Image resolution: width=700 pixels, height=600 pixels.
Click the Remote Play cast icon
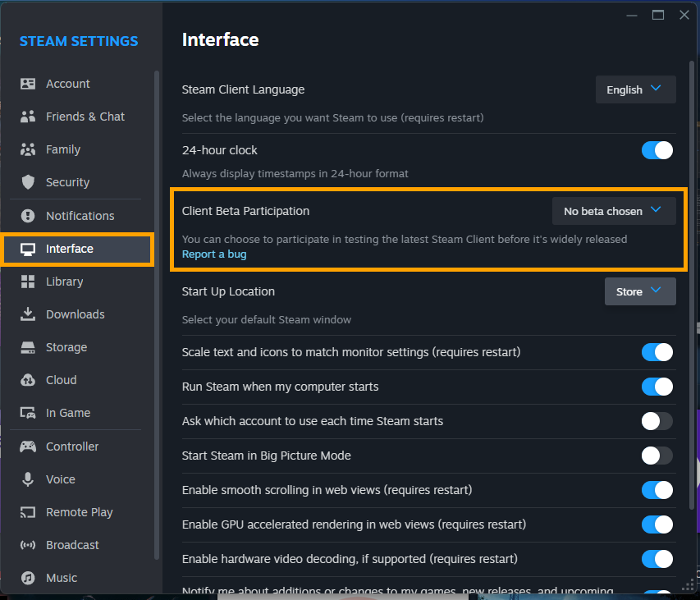tap(28, 512)
